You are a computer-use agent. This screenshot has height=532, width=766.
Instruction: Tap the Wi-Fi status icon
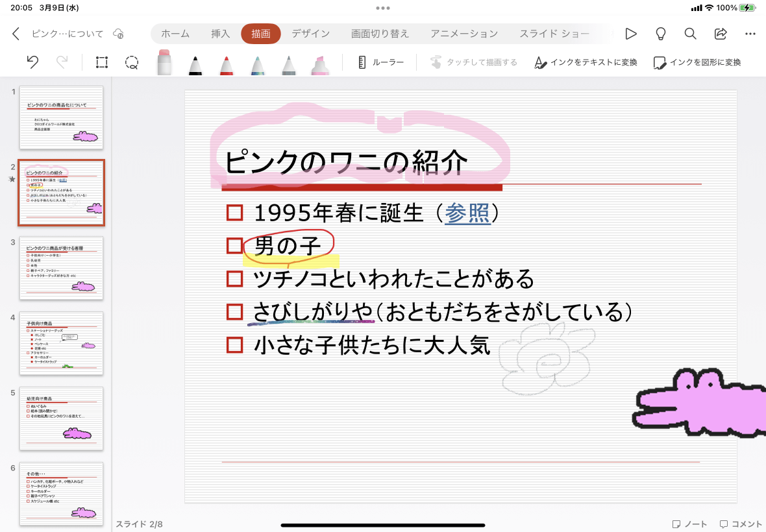click(x=709, y=8)
